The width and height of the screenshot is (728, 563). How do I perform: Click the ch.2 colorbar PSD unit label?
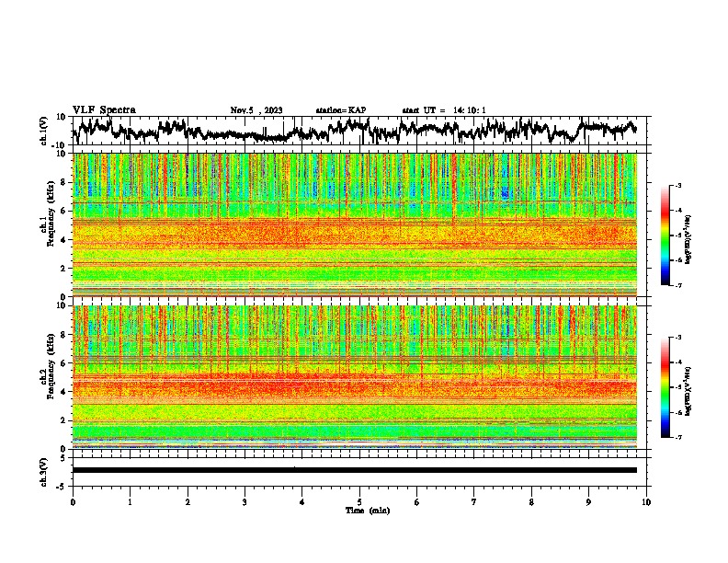[688, 392]
